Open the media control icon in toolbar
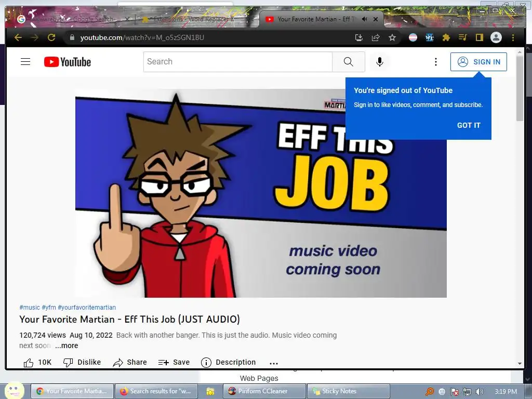Viewport: 532px width, 399px height. pyautogui.click(x=463, y=37)
